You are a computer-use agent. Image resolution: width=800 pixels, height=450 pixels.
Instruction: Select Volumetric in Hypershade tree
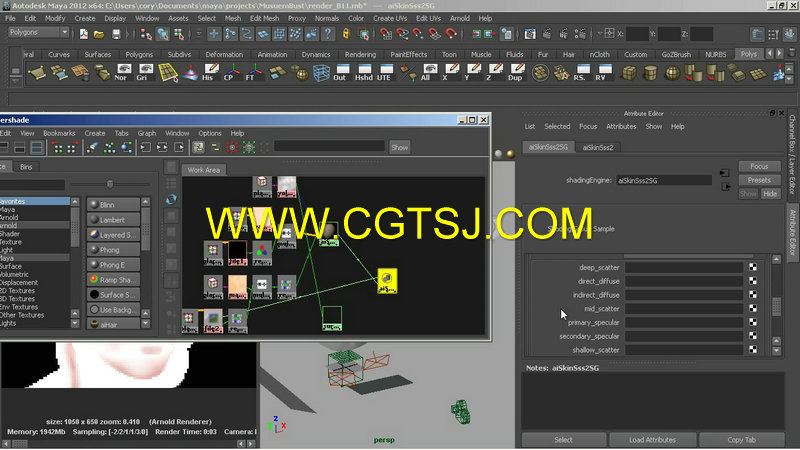coord(15,274)
